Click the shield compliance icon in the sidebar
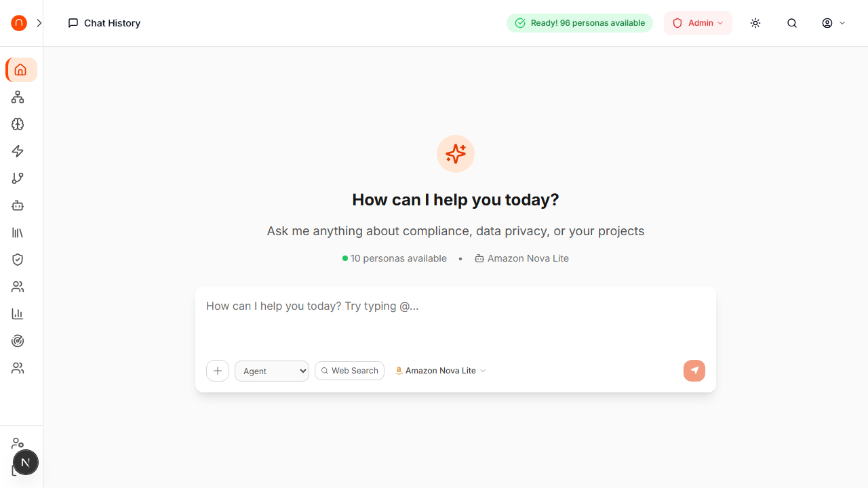This screenshot has width=868, height=488. [x=18, y=260]
